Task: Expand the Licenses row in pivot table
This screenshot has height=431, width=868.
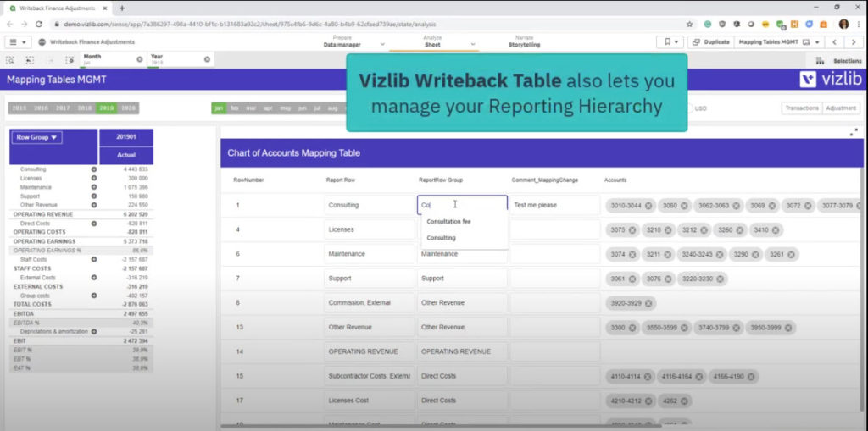Action: (94, 178)
